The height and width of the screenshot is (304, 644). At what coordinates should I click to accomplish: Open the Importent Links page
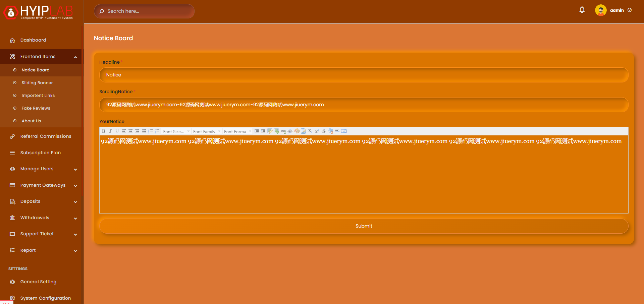(41, 96)
